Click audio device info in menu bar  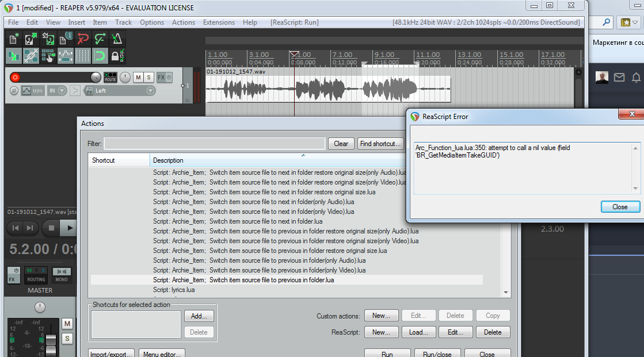coord(486,22)
